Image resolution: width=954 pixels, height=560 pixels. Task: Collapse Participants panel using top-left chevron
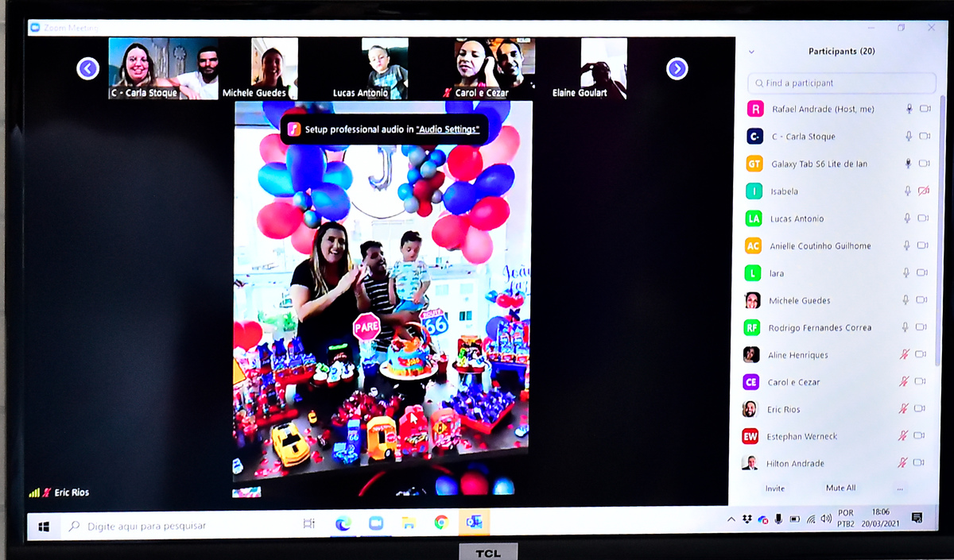coord(751,52)
